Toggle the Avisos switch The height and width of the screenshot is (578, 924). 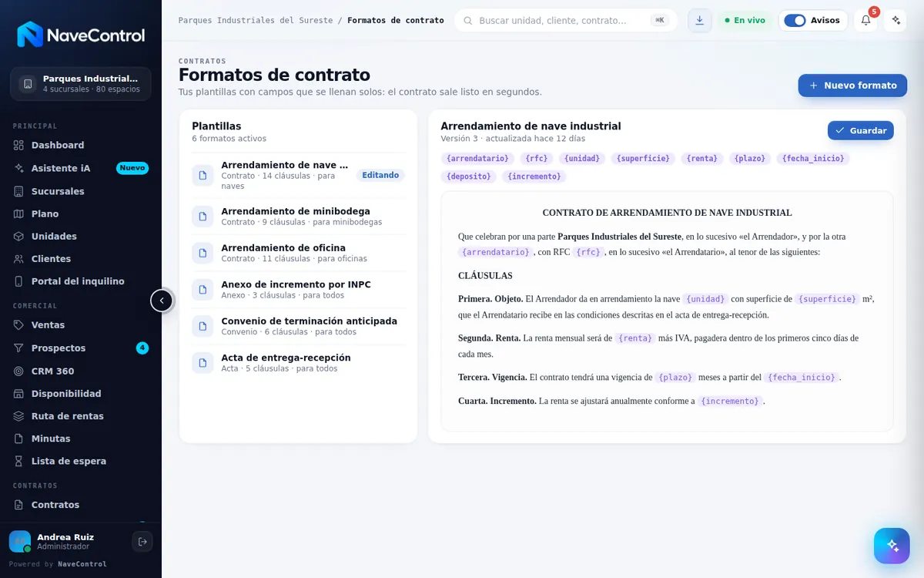point(795,20)
